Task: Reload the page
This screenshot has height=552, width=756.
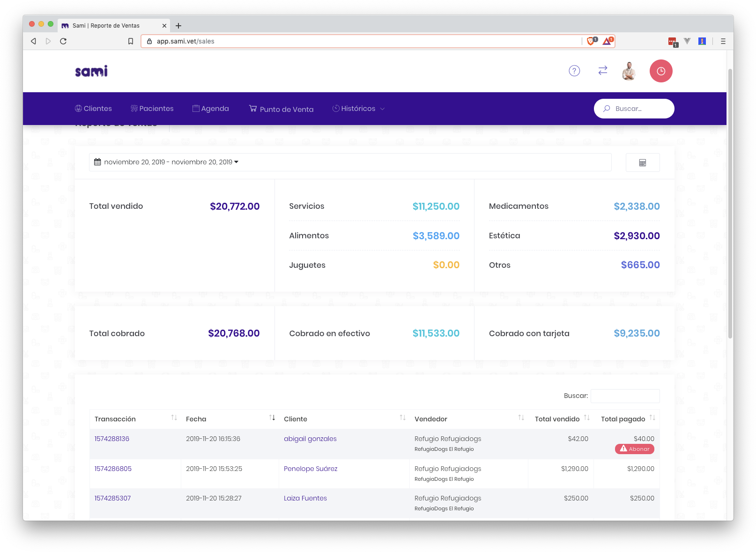Action: pos(63,41)
